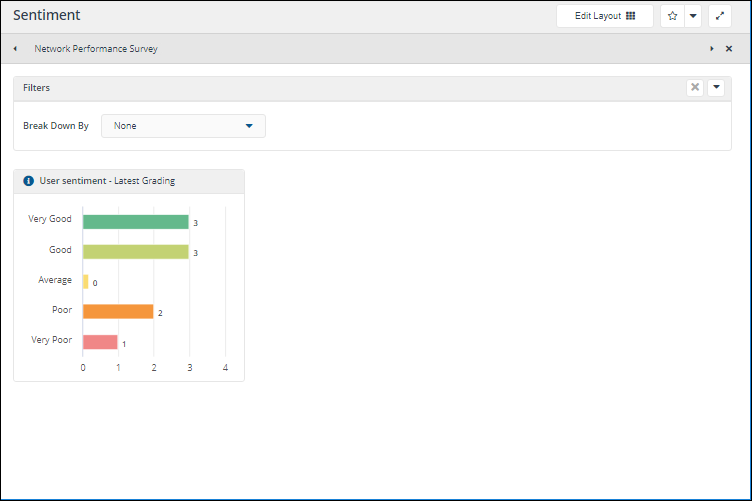752x501 pixels.
Task: Clear filters with the X icon
Action: 695,88
